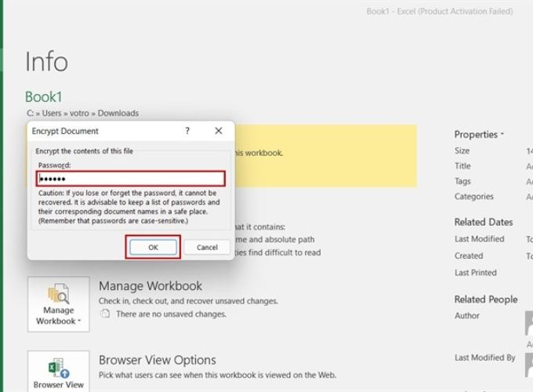Click the 'Browser View Options' heading
Image resolution: width=533 pixels, height=392 pixels.
pos(158,360)
